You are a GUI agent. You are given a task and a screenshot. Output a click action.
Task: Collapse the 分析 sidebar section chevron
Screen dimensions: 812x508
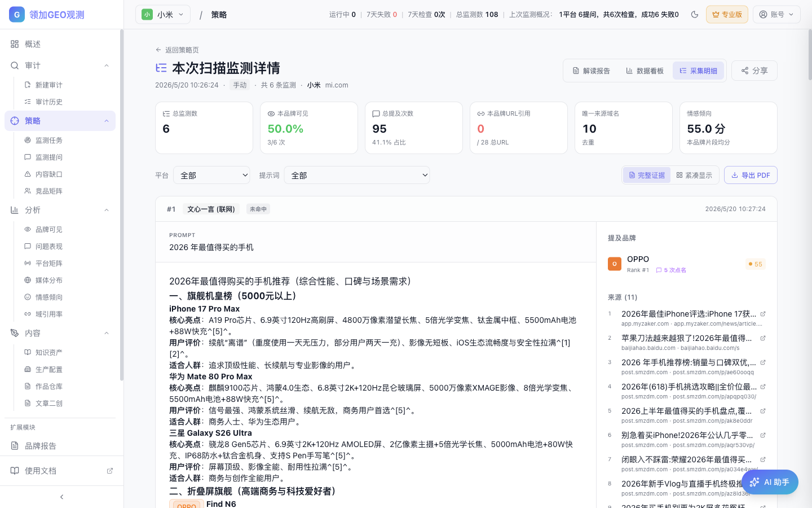coord(107,210)
